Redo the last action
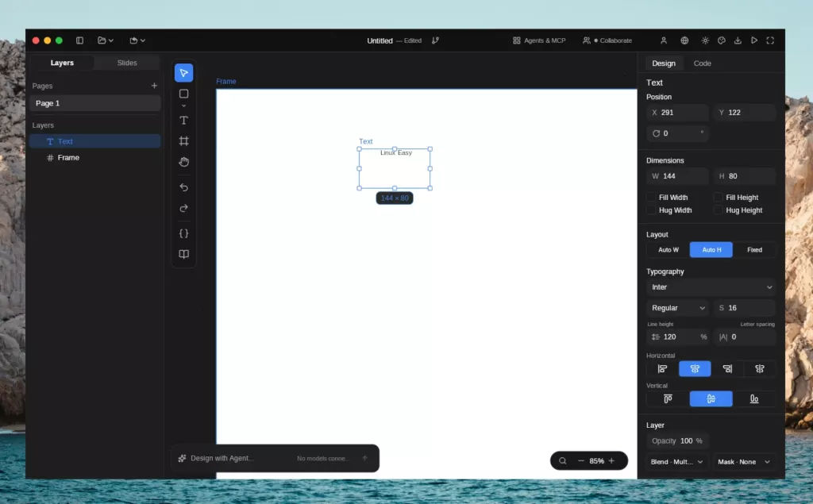This screenshot has width=813, height=504. 183,209
